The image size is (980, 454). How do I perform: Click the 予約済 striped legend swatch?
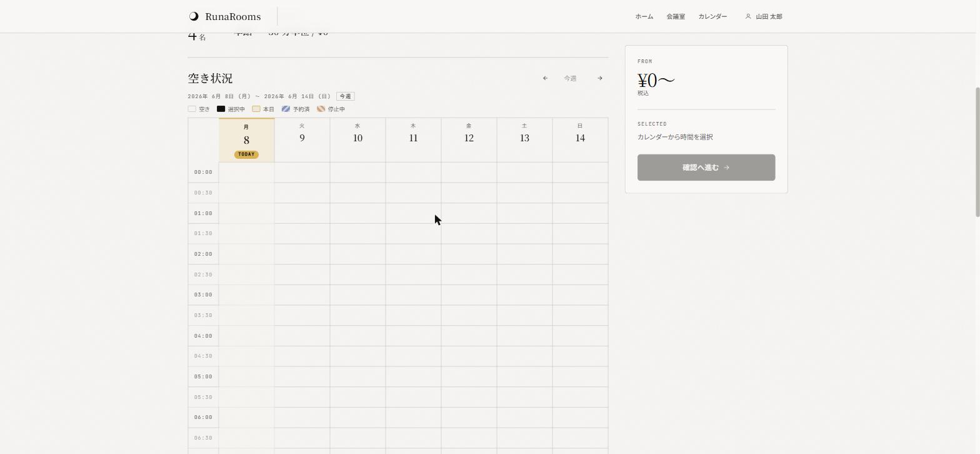pos(286,109)
